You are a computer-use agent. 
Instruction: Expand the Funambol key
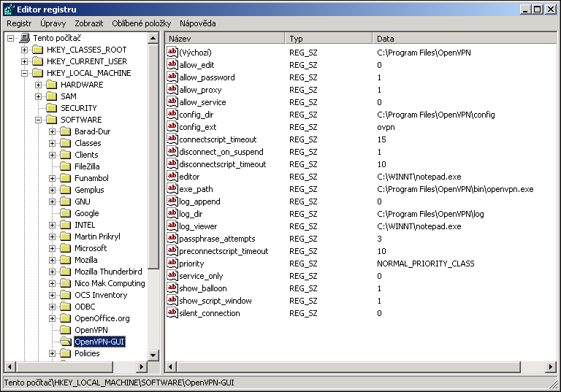pos(53,178)
